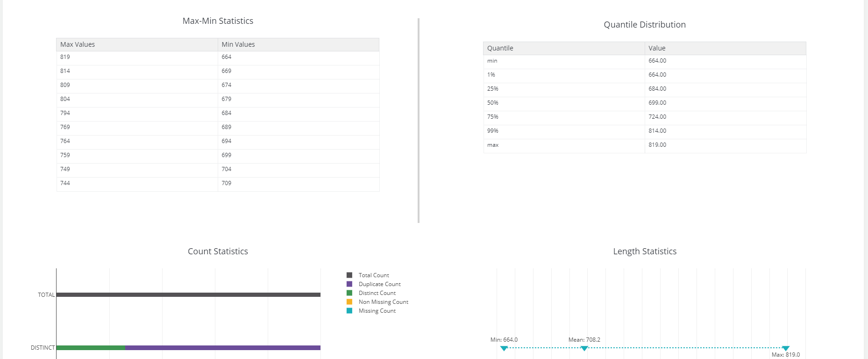Sort by the Quantile column header

tap(500, 48)
